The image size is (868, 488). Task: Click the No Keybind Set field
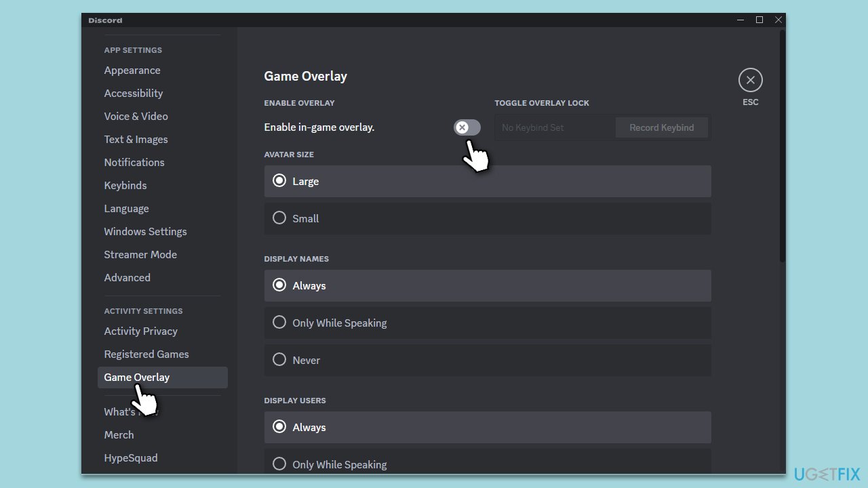pyautogui.click(x=555, y=127)
